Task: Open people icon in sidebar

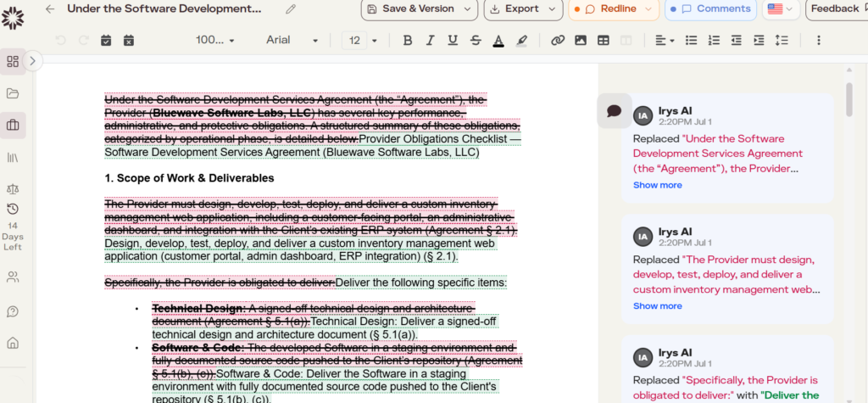Action: 13,277
